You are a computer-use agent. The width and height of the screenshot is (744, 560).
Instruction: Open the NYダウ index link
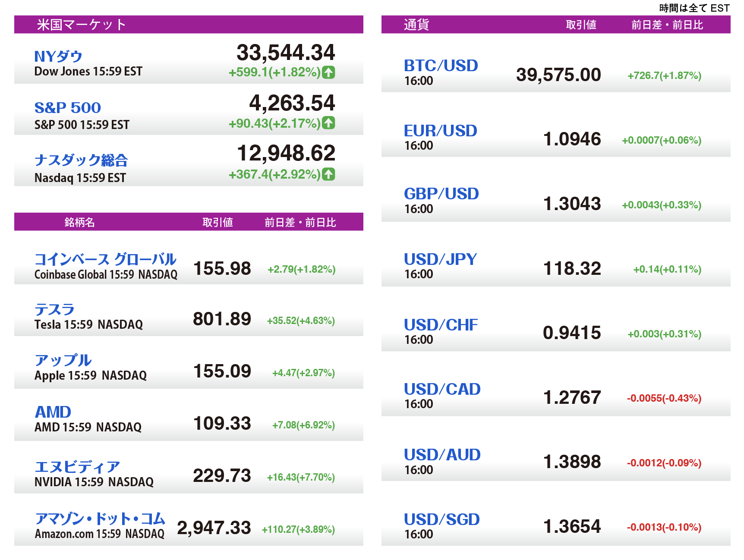point(58,57)
